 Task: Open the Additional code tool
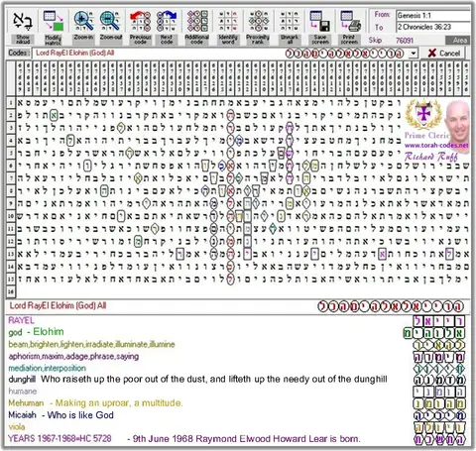(x=197, y=21)
